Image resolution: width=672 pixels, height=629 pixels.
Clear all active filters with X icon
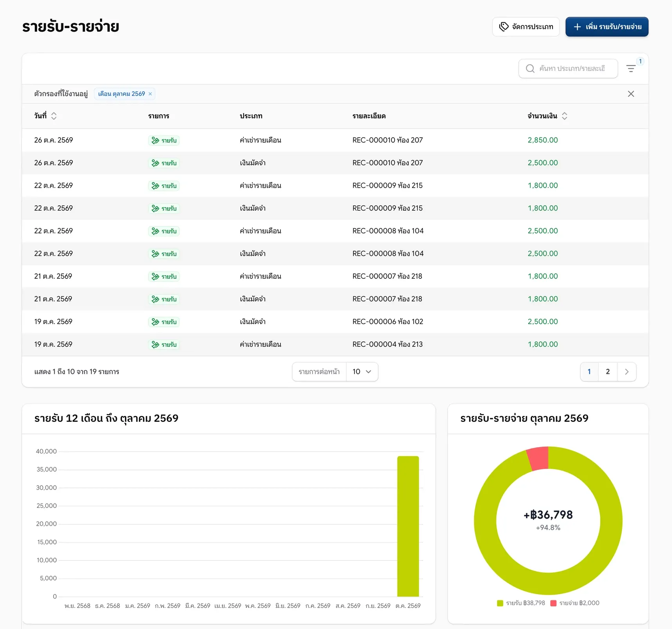point(631,94)
